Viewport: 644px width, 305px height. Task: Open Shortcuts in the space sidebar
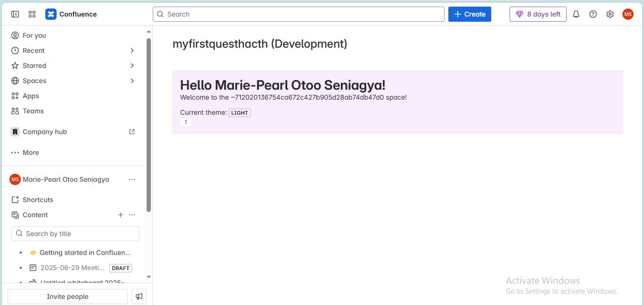point(38,200)
